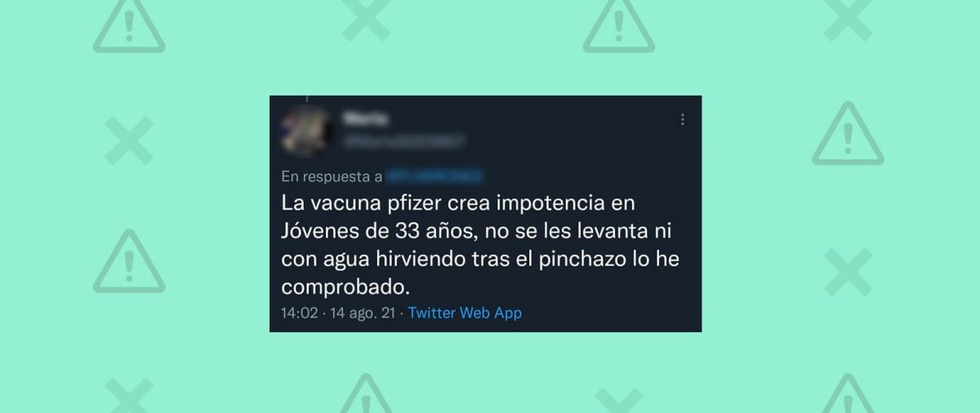The image size is (980, 413).
Task: Click the X mark above the tweet's left portion
Action: point(366,20)
